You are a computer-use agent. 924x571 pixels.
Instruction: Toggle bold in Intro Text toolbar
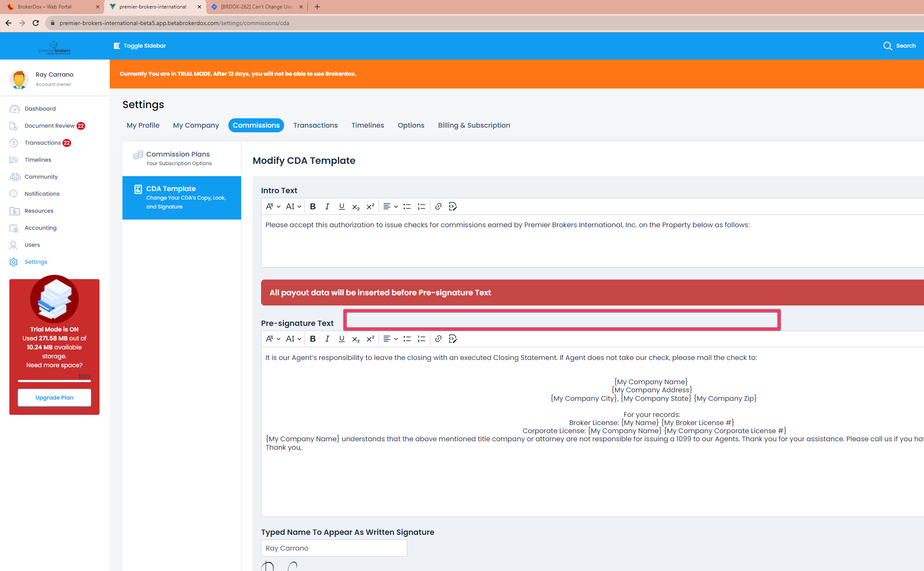tap(313, 206)
